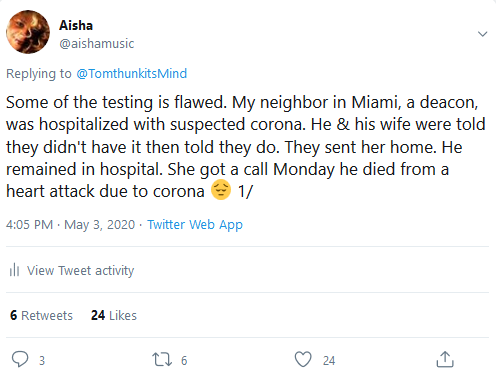Open the share tweet icon

445,359
